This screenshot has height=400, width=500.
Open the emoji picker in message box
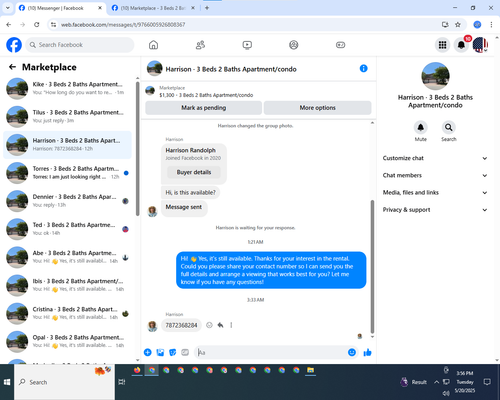point(352,352)
